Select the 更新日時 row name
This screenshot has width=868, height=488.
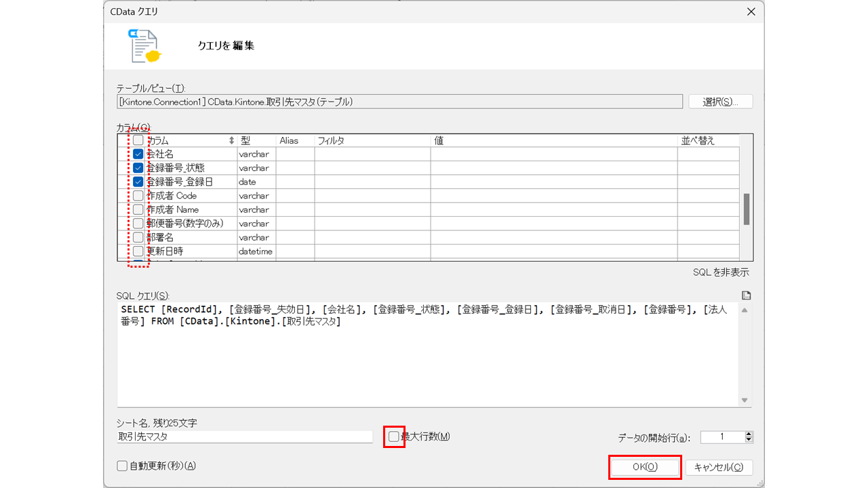pos(165,251)
